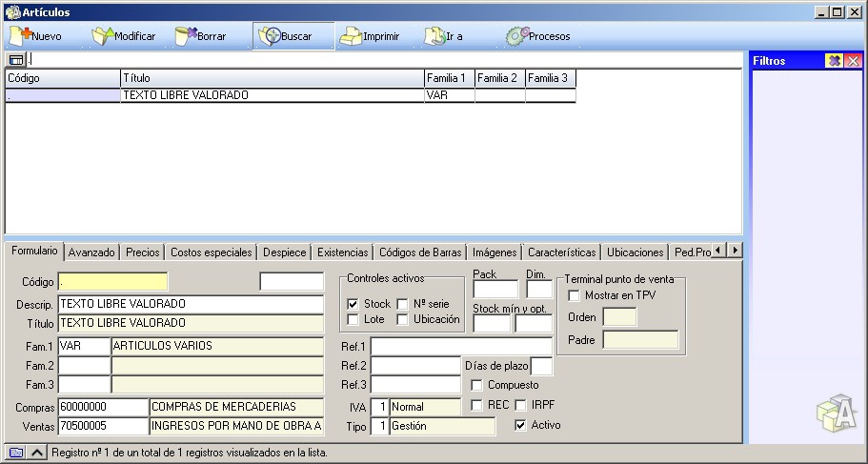The height and width of the screenshot is (464, 868).
Task: Open the Existencias tab
Action: tap(343, 252)
